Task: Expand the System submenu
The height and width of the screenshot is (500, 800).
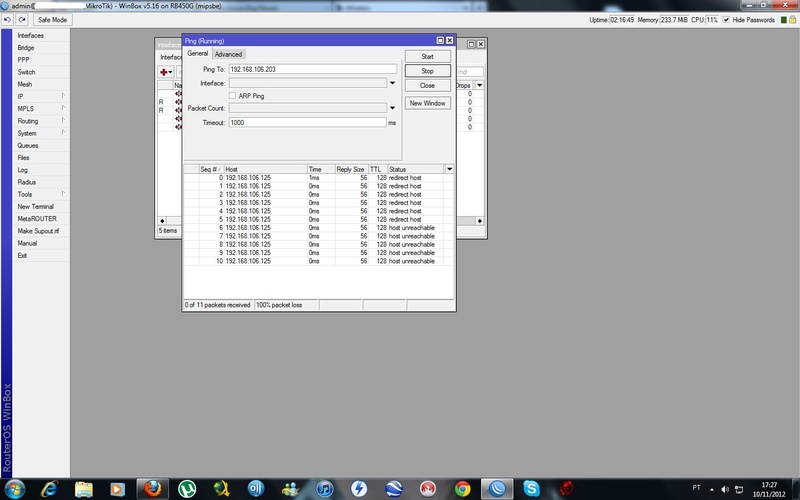Action: click(41, 133)
